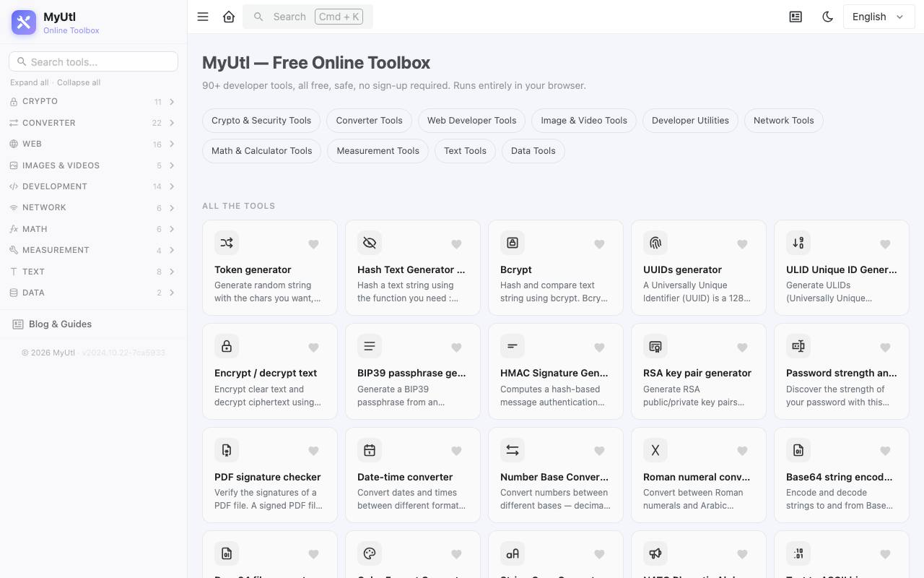Expand the CONVERTER category chevron

172,123
